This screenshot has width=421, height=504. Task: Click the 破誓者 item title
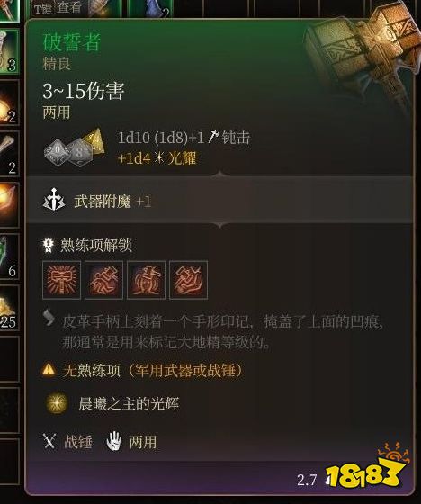point(71,42)
